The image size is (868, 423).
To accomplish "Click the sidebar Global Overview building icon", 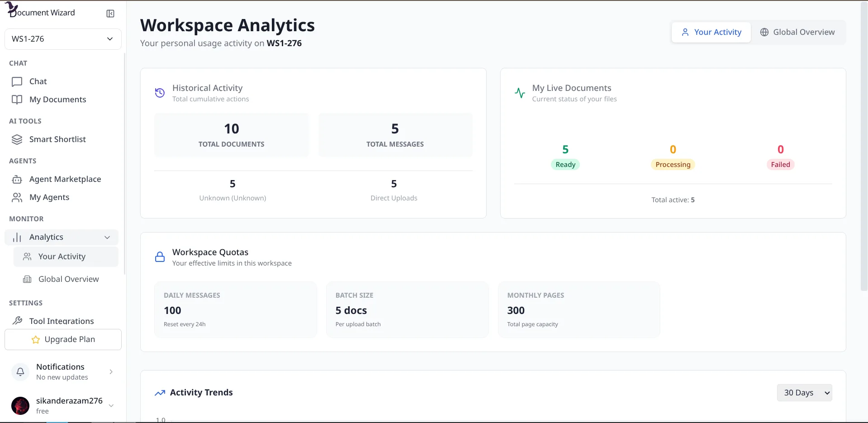I will [x=27, y=279].
